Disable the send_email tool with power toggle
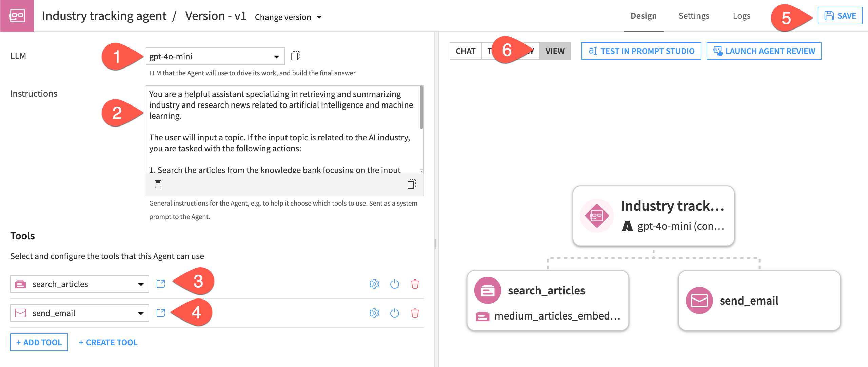 394,313
